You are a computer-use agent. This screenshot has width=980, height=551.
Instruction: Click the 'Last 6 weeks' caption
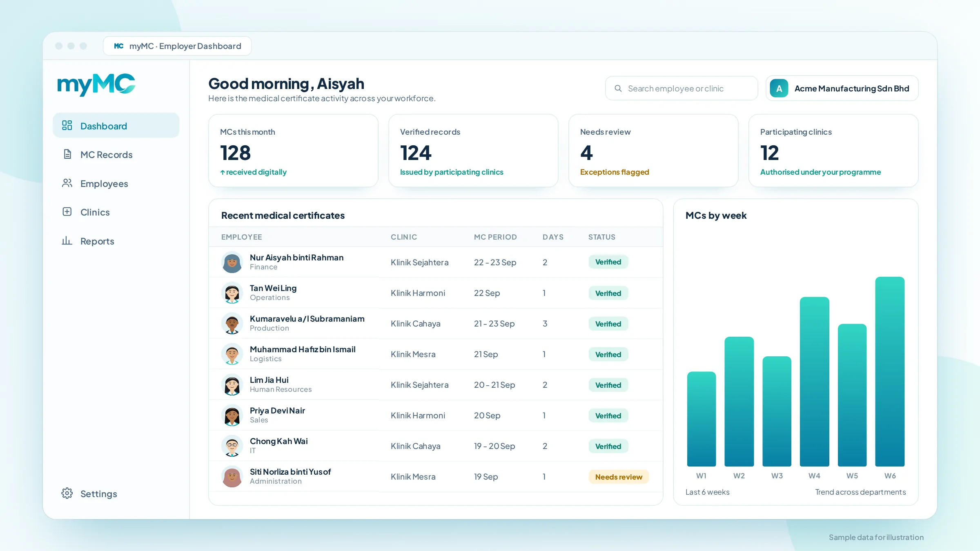pyautogui.click(x=708, y=492)
